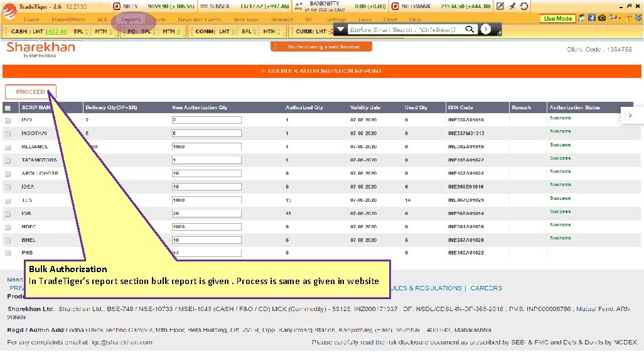Click the user profile icon beside Live Mode
Viewport: 644px width, 362px height.
coord(582,18)
